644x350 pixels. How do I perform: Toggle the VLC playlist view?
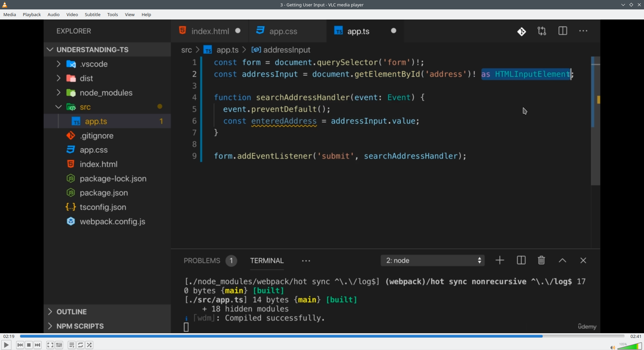[x=72, y=345]
